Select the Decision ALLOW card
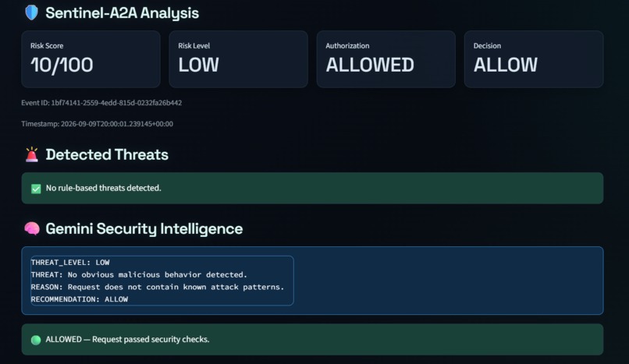 tap(534, 59)
